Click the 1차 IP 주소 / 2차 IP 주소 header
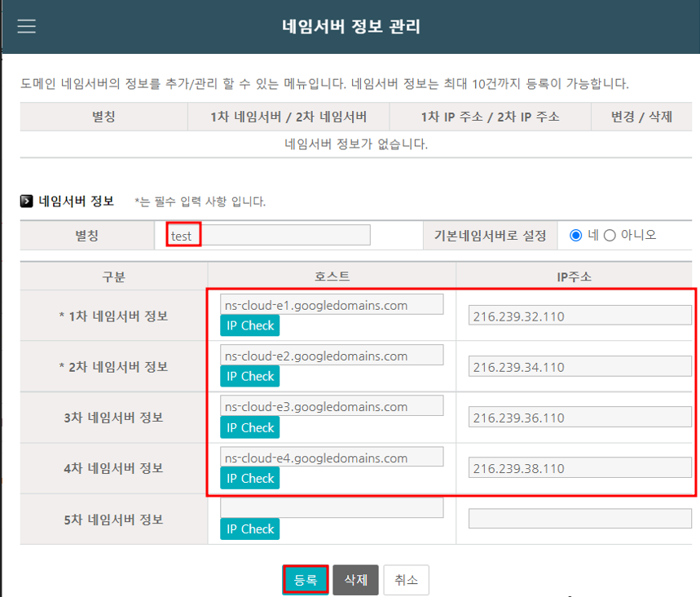 click(x=491, y=117)
